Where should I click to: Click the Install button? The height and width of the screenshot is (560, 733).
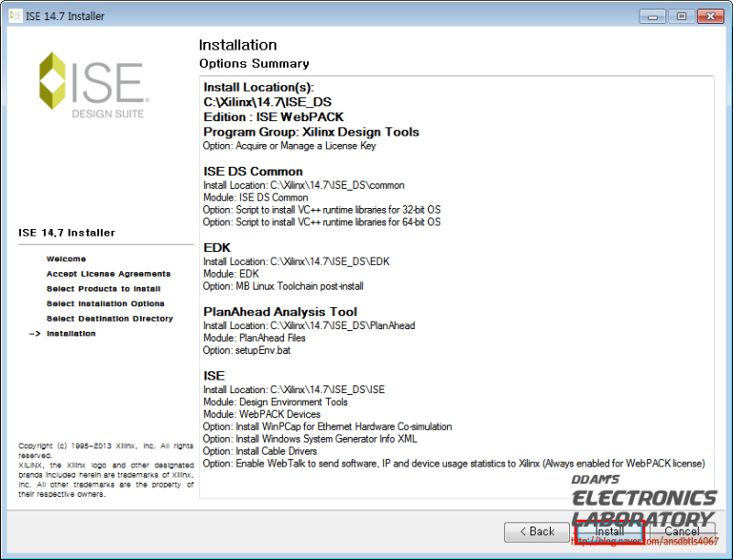click(609, 532)
